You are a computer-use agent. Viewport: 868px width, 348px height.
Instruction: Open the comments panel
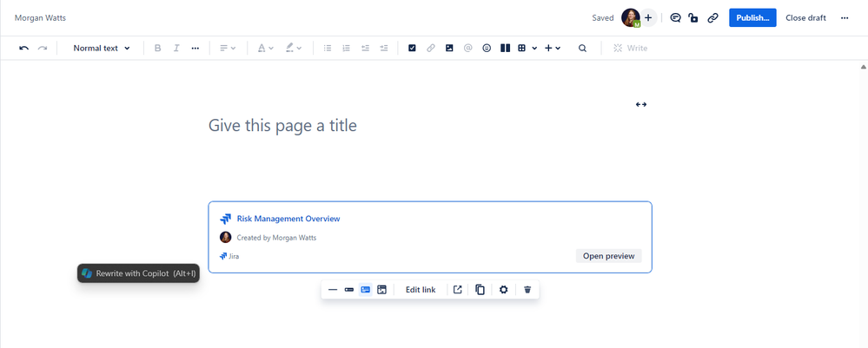675,17
